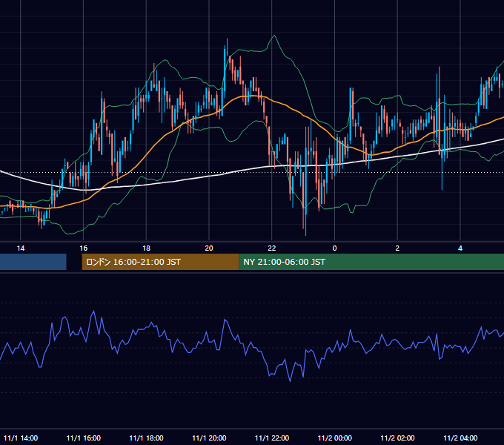Screen dimensions: 504x445
Task: Click the 4 hour axis label
Action: click(x=460, y=248)
